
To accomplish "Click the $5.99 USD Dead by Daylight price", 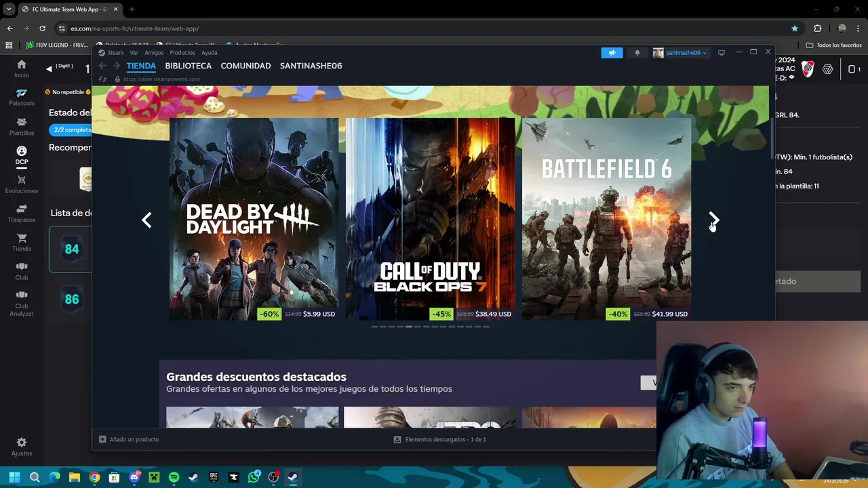I will pyautogui.click(x=319, y=314).
